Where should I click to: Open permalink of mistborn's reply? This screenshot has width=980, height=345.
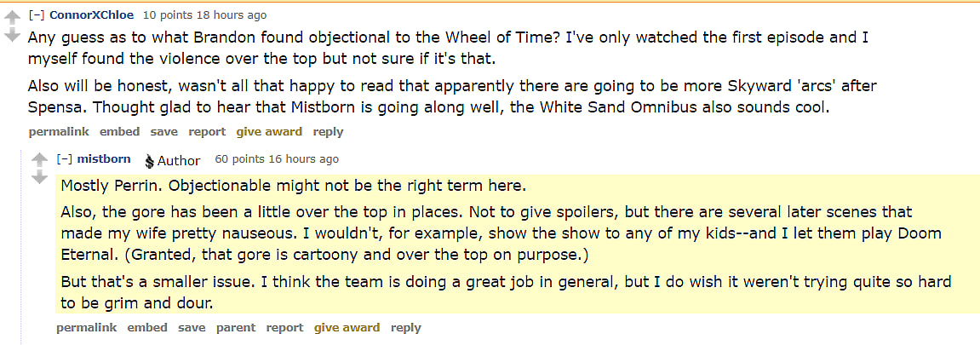(86, 328)
